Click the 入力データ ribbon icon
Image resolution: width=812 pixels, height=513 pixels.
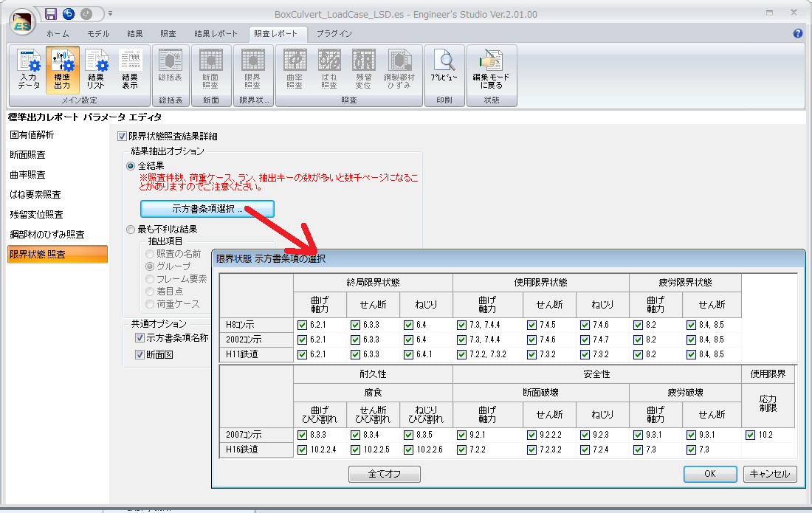point(29,69)
